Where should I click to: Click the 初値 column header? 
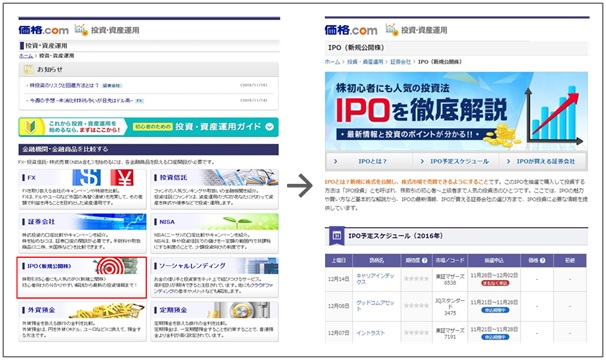570,261
